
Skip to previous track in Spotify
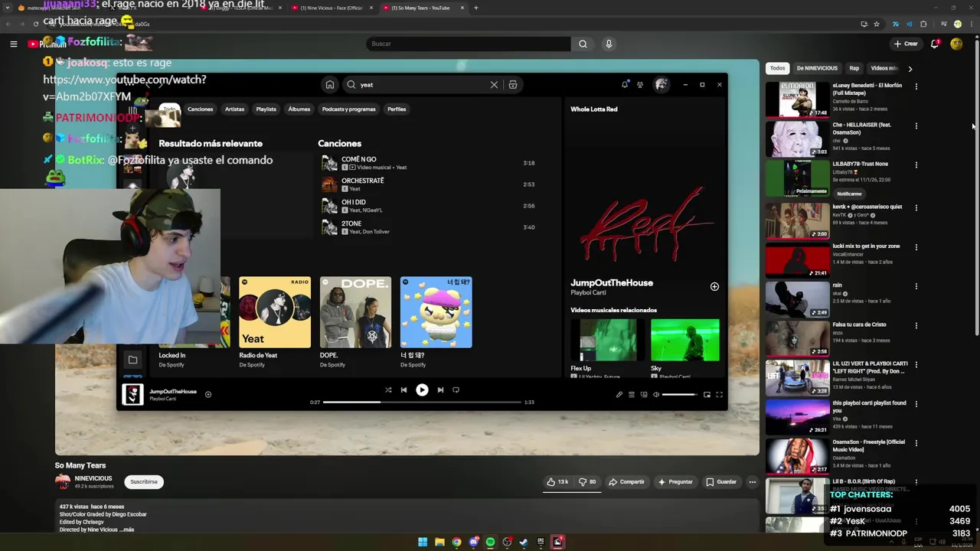tap(403, 390)
